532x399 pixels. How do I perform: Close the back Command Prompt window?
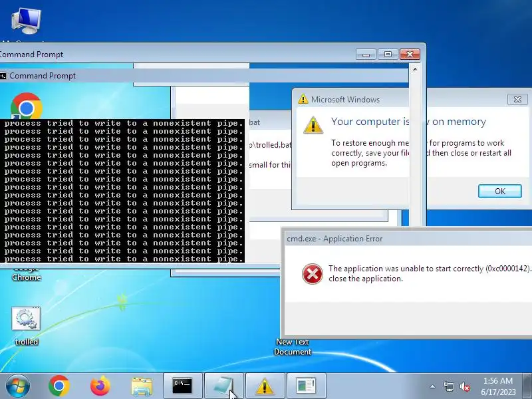click(x=410, y=55)
